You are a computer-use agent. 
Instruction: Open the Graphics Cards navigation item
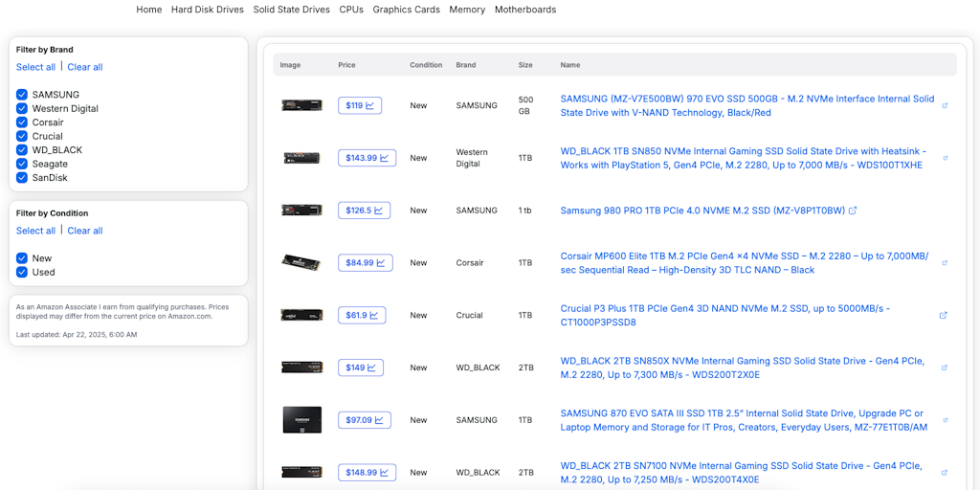point(406,10)
